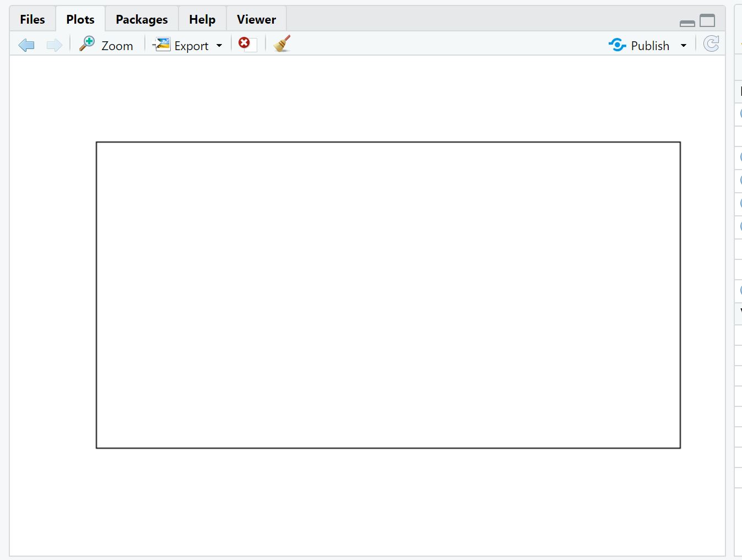Click the Zoom button to enlarge the plot
This screenshot has width=742, height=560.
pyautogui.click(x=117, y=46)
